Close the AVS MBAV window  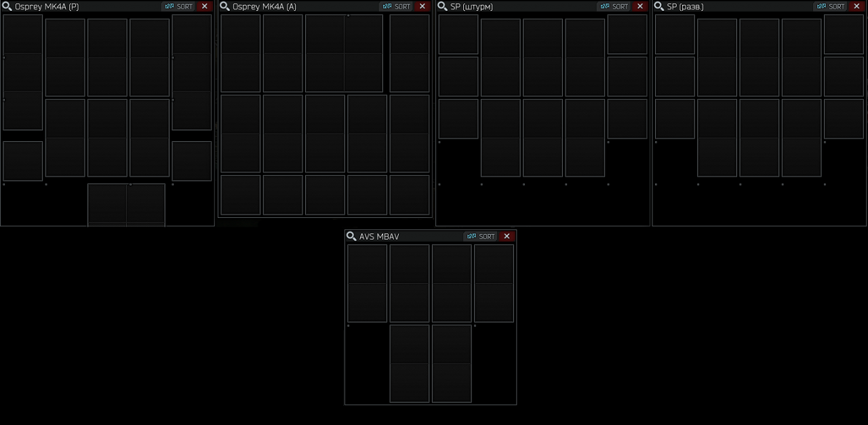point(507,236)
